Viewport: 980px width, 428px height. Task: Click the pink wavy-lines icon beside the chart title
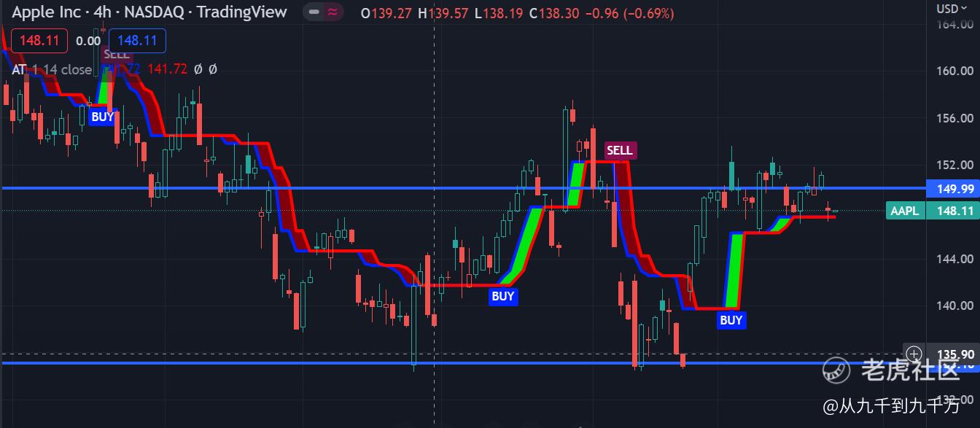point(333,12)
